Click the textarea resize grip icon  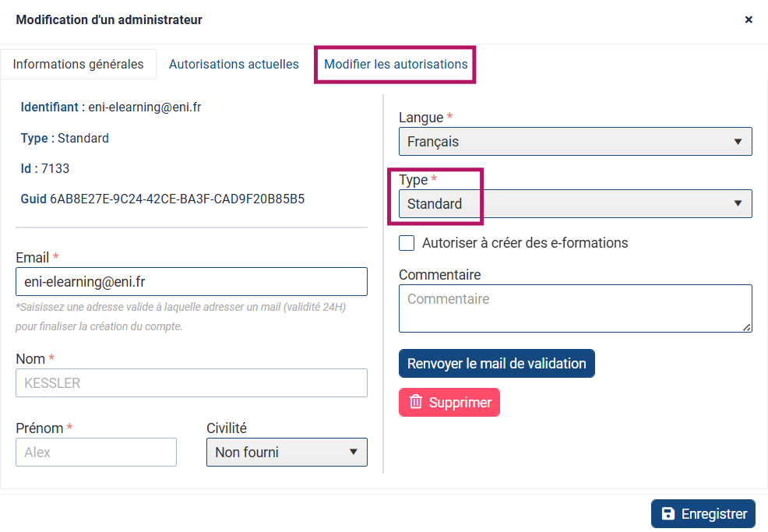tap(746, 327)
